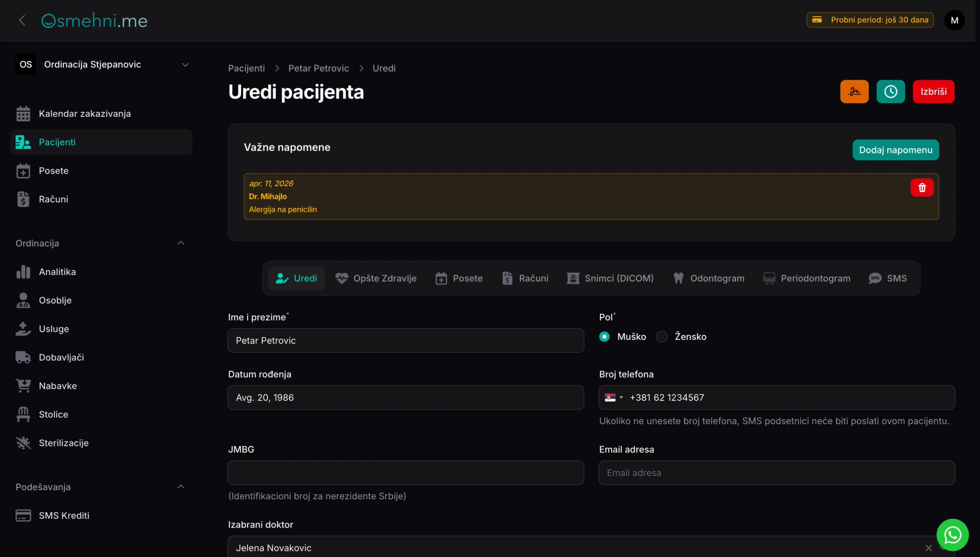Open Kalendar zakazivanja menu item
Screen dimensions: 980x557
coord(102,114)
